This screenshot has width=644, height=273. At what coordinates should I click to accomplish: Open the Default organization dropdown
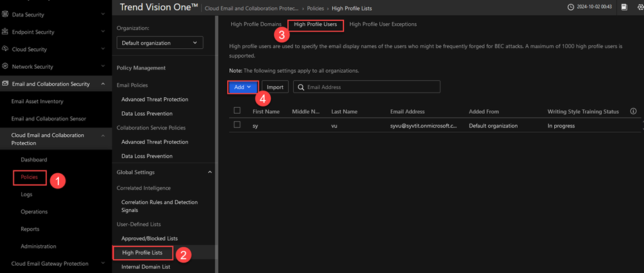coord(160,43)
